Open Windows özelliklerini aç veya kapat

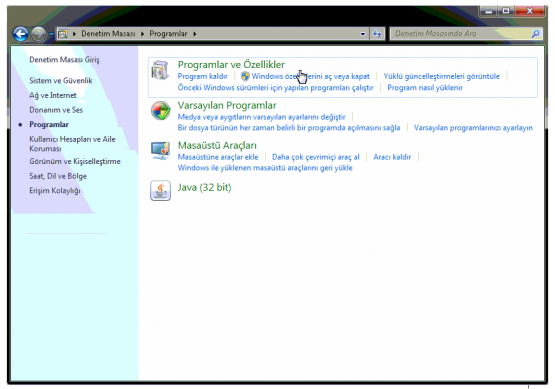(310, 76)
